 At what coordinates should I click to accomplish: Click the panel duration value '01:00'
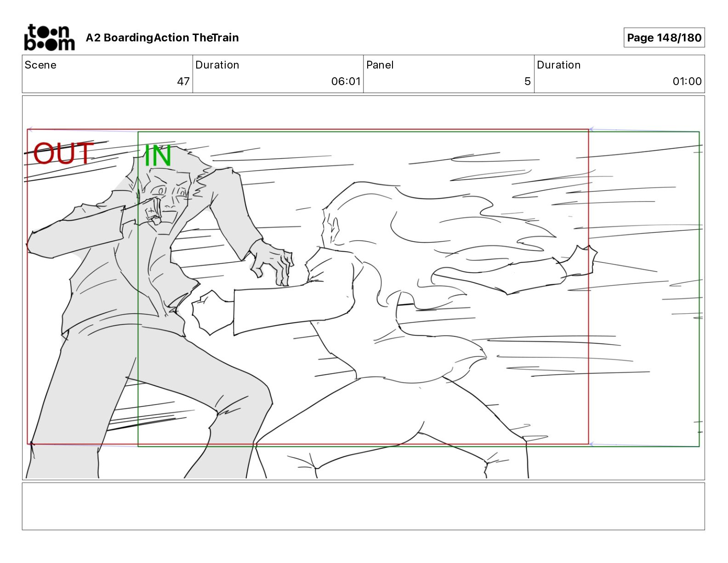pyautogui.click(x=687, y=81)
